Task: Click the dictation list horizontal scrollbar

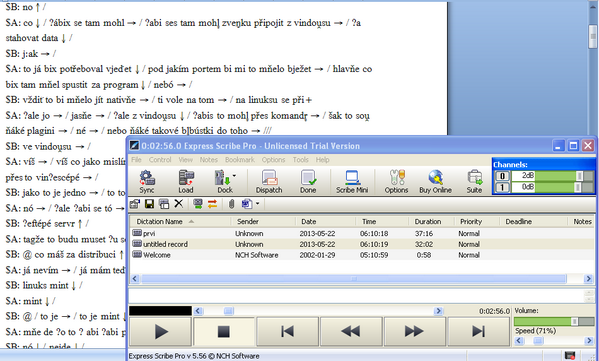Action: (x=354, y=279)
